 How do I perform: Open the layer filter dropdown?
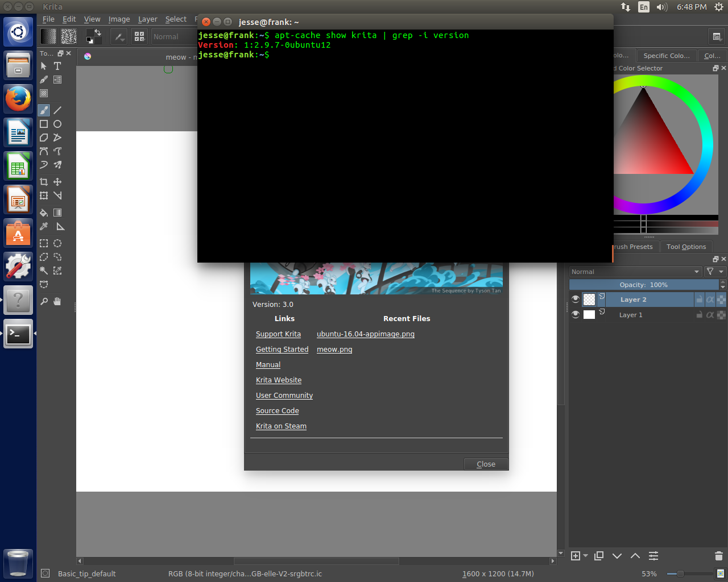click(x=715, y=272)
